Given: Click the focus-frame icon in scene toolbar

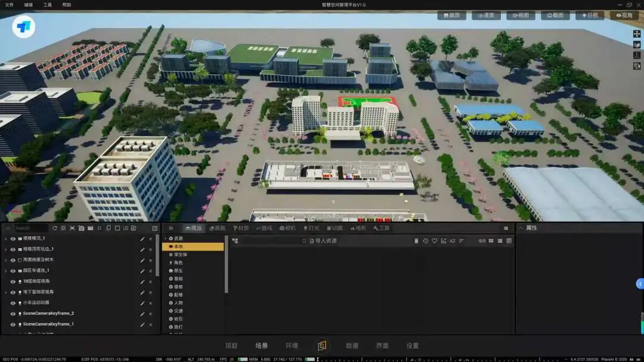Looking at the screenshot, I should click(72, 228).
